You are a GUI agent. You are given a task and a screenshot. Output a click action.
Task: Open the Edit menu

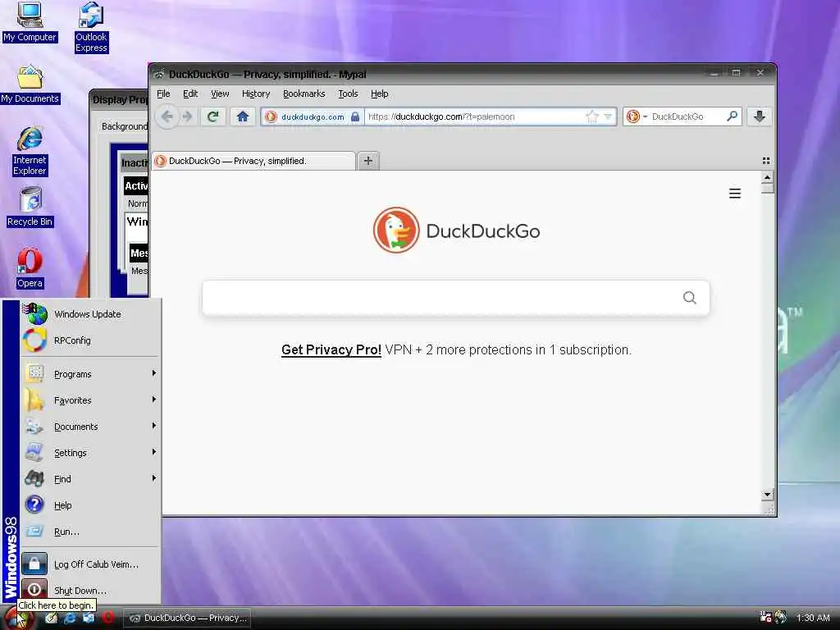190,94
